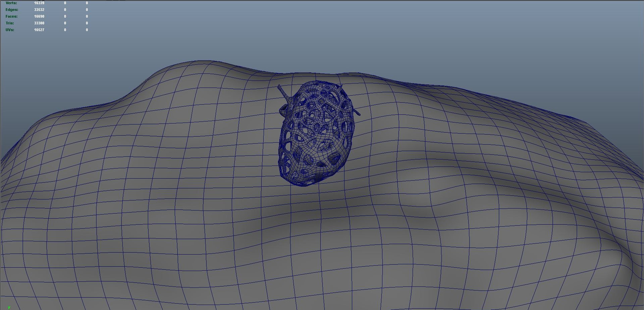Viewport: 644px width, 310px height.
Task: Click the Faces: label in the poly count
Action: click(x=11, y=16)
